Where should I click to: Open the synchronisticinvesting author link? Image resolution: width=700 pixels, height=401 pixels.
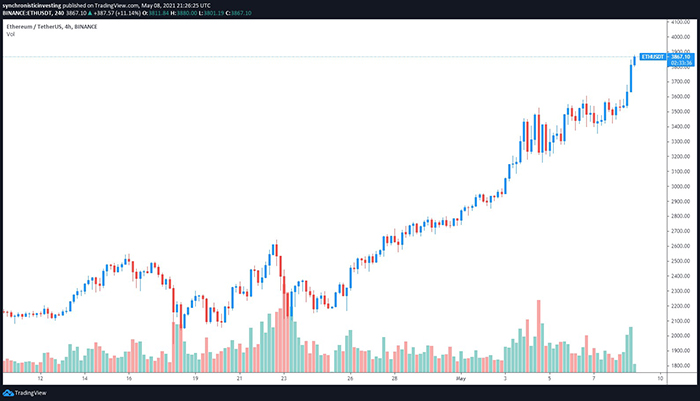pos(39,5)
